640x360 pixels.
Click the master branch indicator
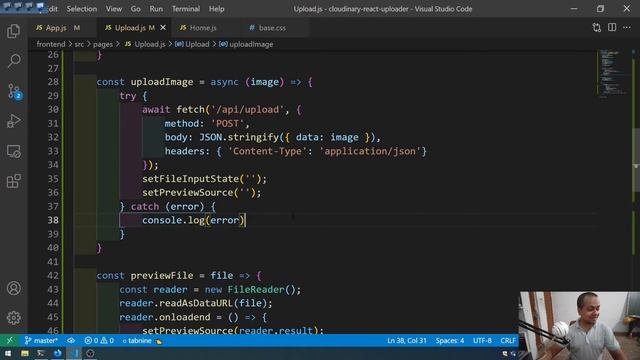tap(41, 340)
